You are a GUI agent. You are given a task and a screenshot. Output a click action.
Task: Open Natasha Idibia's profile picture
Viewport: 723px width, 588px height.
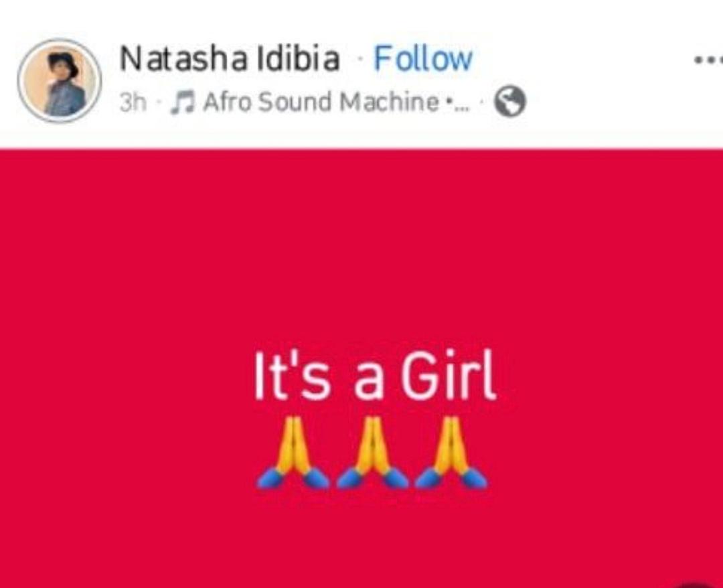(60, 81)
